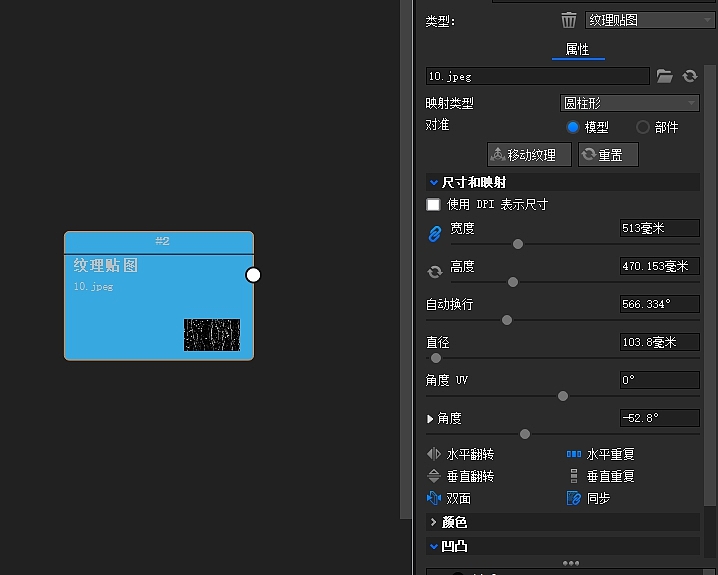Click texture thumbnail in the #2 node
This screenshot has width=718, height=575.
point(212,335)
